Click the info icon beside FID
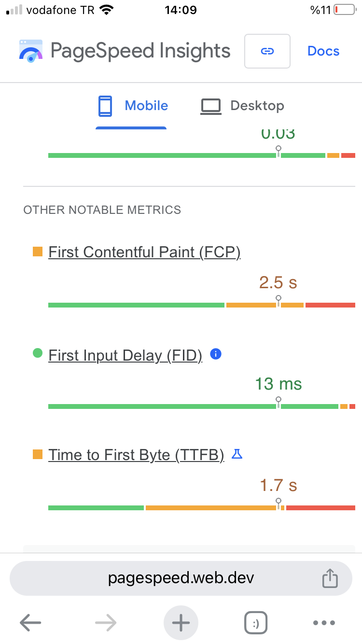Viewport: 362px width, 644px height. 217,354
